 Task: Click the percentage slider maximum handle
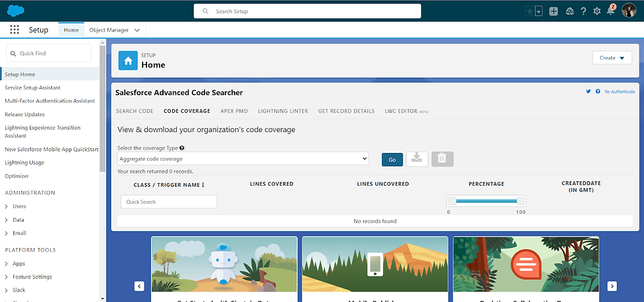[520, 201]
